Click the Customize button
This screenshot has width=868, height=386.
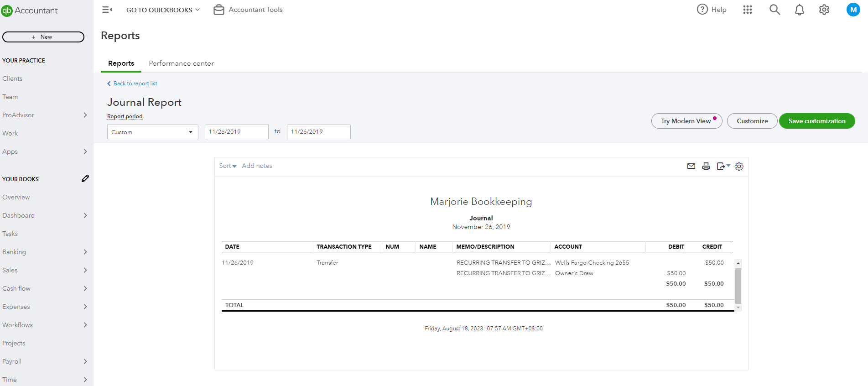pos(752,121)
